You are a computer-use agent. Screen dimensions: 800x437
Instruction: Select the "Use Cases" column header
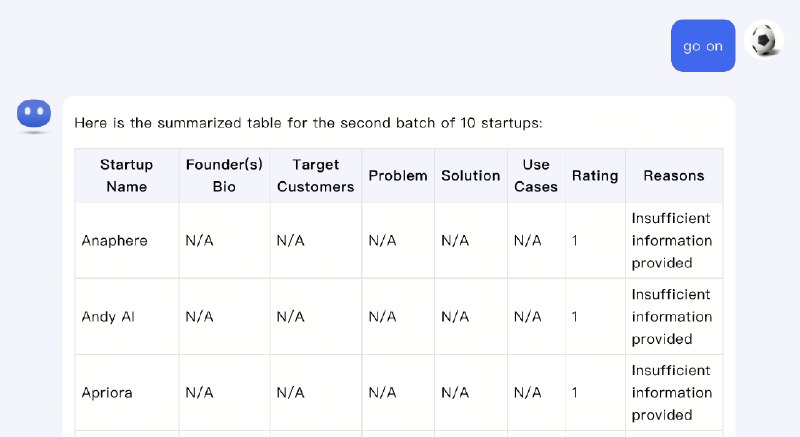click(x=536, y=176)
